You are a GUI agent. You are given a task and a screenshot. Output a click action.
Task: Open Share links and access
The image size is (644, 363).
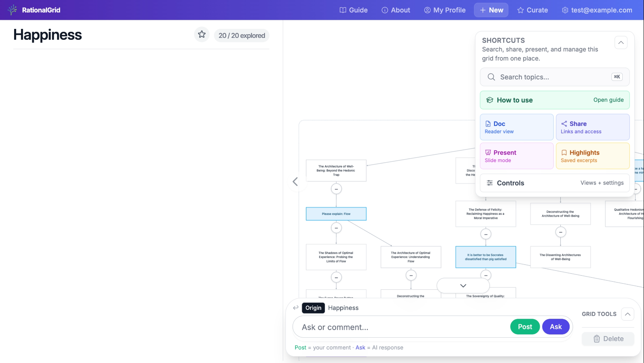pos(592,127)
